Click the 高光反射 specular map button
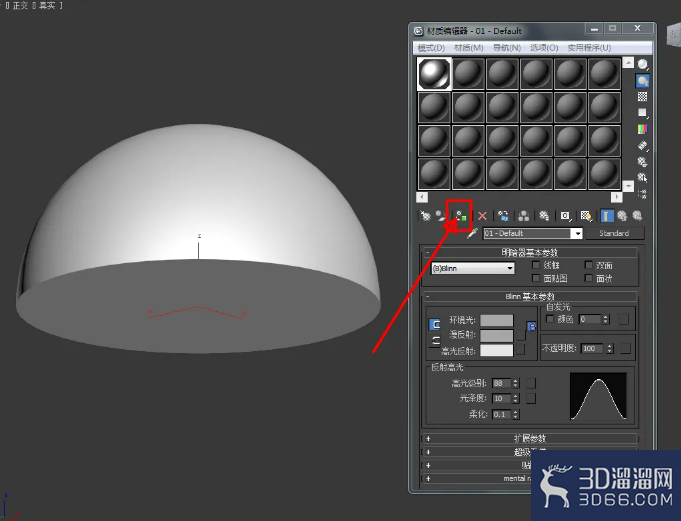 (521, 350)
